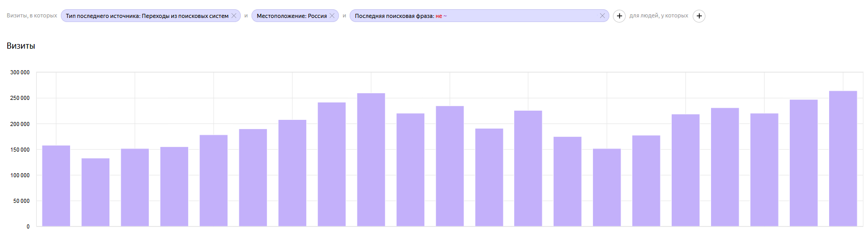Image resolution: width=868 pixels, height=229 pixels.
Task: Remove the 'Тип последнего источника' filter with its X
Action: 234,16
